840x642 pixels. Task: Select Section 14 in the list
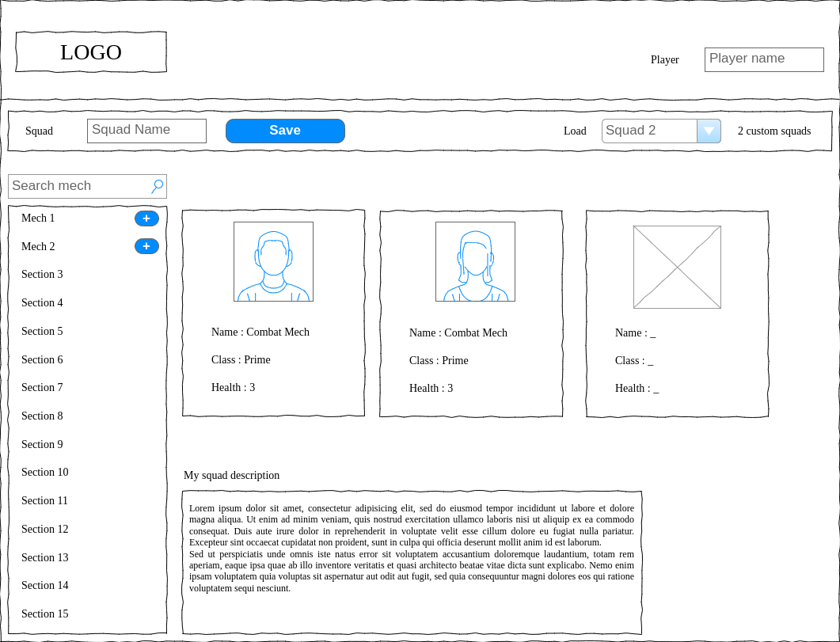pos(45,585)
